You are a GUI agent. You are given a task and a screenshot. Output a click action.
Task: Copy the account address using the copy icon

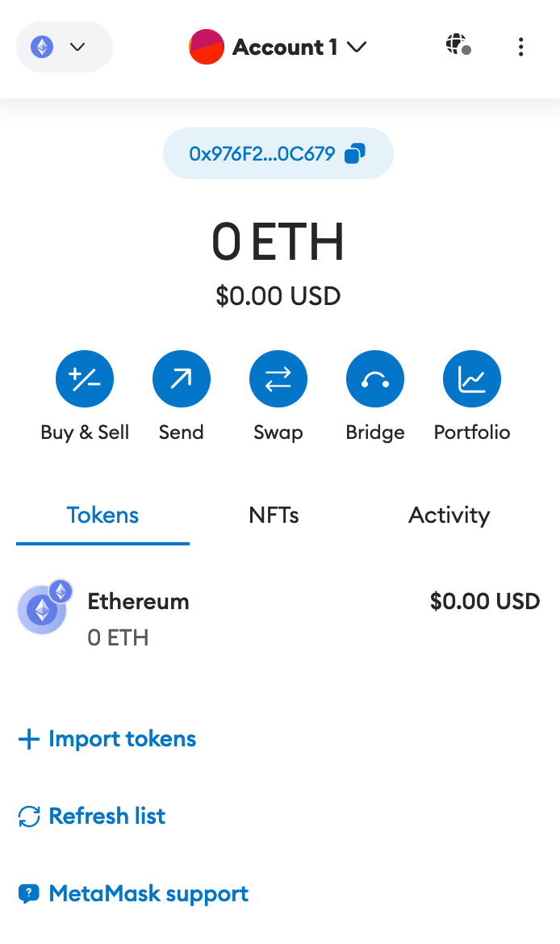tap(355, 153)
